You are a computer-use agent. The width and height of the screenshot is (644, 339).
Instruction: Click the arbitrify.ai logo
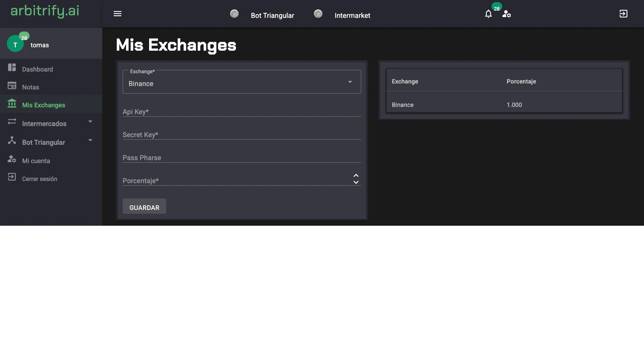(44, 11)
